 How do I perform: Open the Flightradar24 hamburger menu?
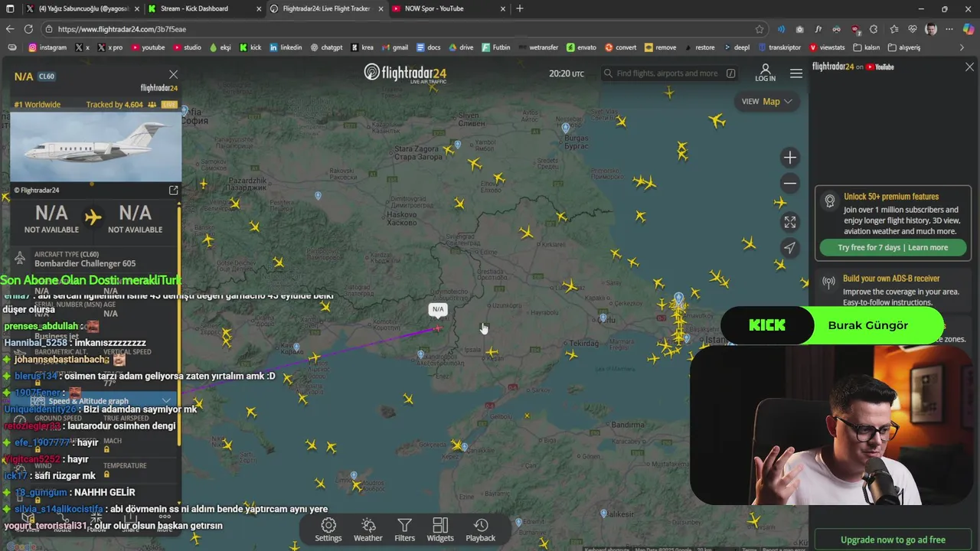click(796, 73)
